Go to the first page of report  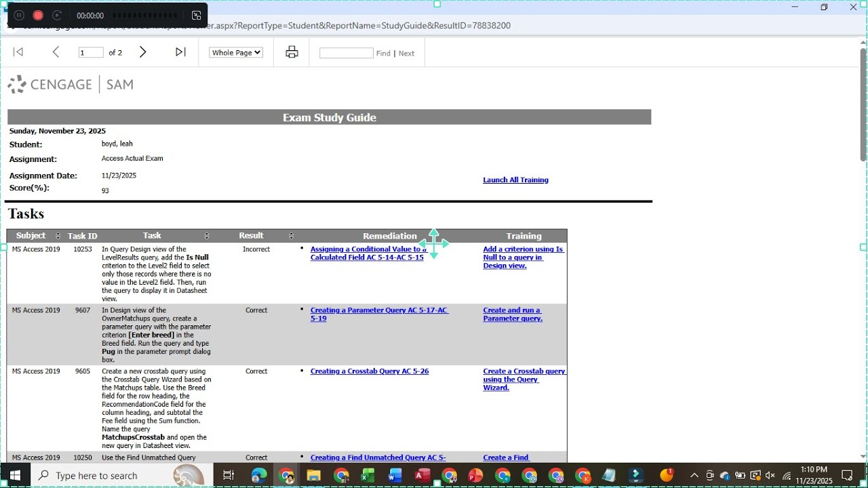[18, 52]
